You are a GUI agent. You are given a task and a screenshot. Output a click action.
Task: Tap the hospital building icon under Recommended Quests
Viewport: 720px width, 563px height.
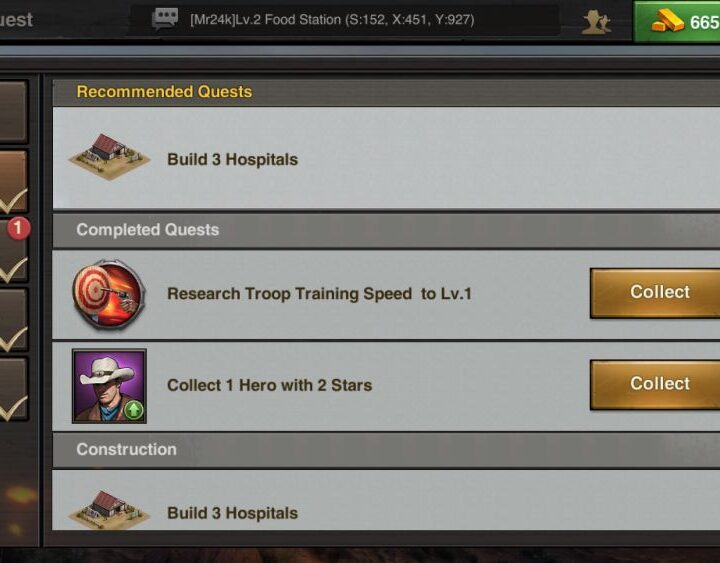(x=109, y=157)
